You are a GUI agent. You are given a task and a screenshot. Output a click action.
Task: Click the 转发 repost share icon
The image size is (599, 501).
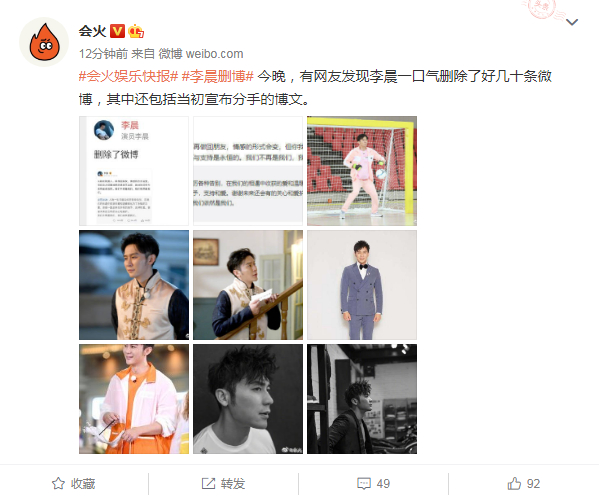pyautogui.click(x=208, y=483)
